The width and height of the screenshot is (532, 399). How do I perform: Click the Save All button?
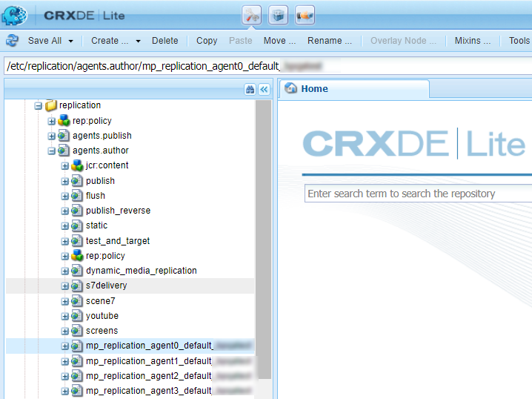tap(44, 40)
